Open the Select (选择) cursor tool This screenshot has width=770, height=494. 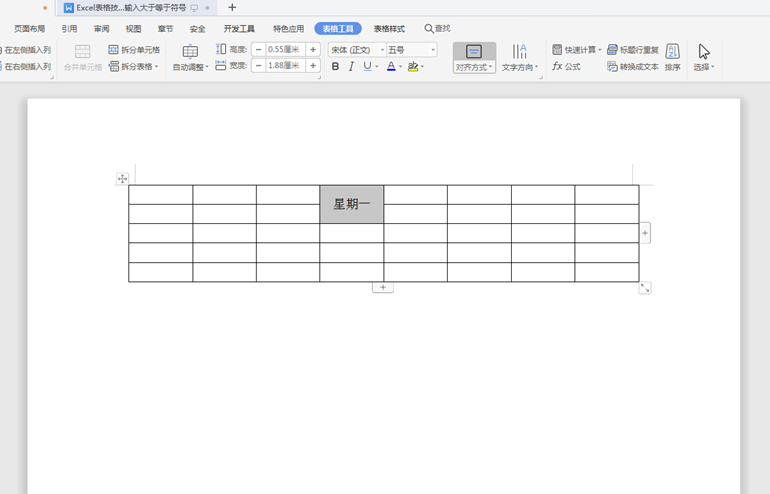pos(704,58)
